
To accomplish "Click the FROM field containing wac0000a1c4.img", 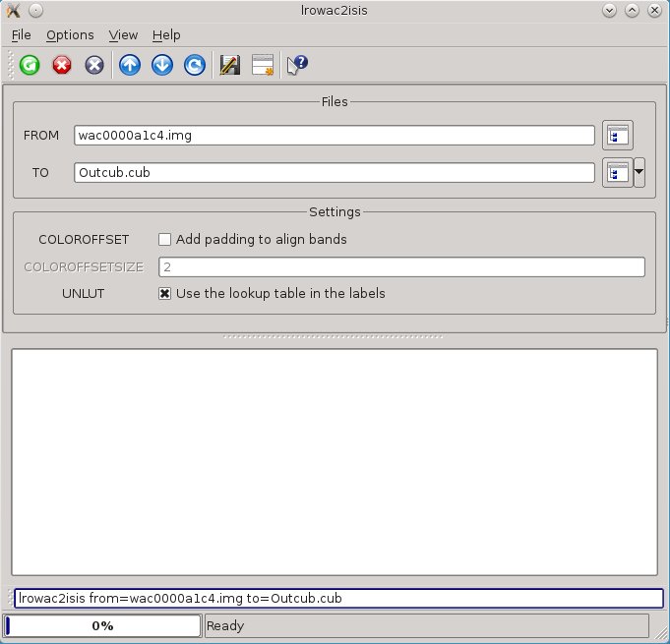I will point(335,136).
